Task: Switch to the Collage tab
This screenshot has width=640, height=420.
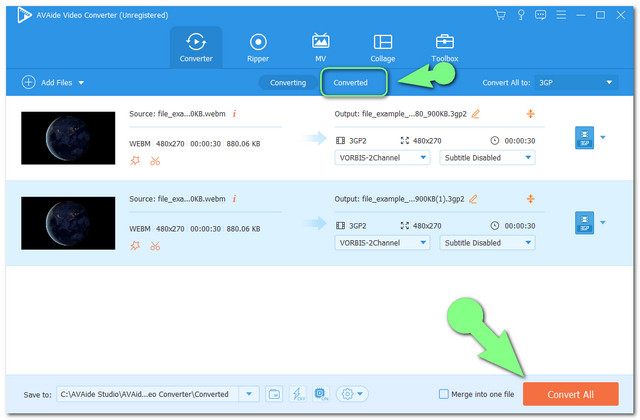Action: pos(383,47)
